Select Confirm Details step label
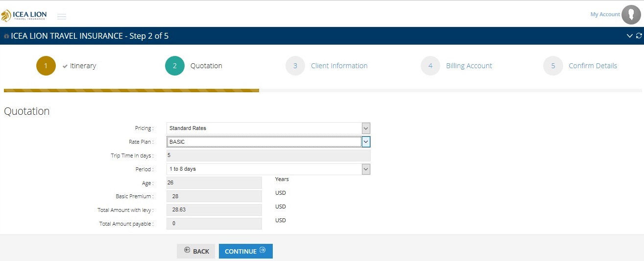This screenshot has width=644, height=261. [593, 66]
